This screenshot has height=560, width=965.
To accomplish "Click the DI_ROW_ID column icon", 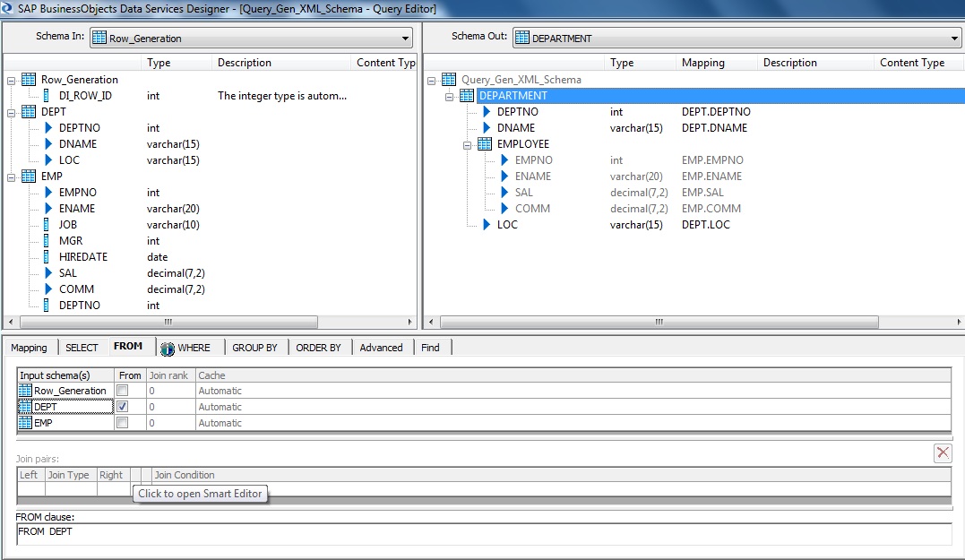I will point(47,95).
